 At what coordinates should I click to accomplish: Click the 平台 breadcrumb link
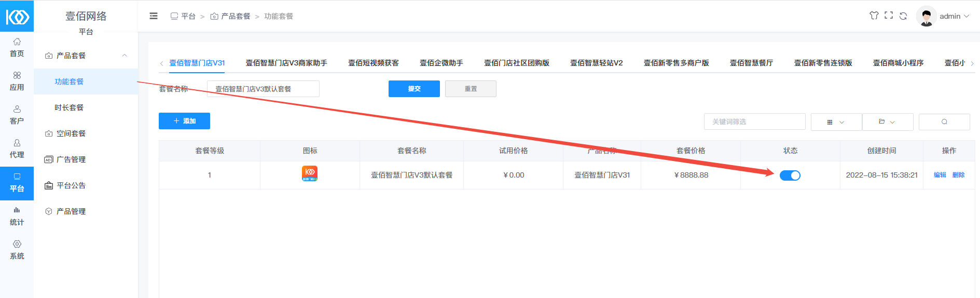183,16
